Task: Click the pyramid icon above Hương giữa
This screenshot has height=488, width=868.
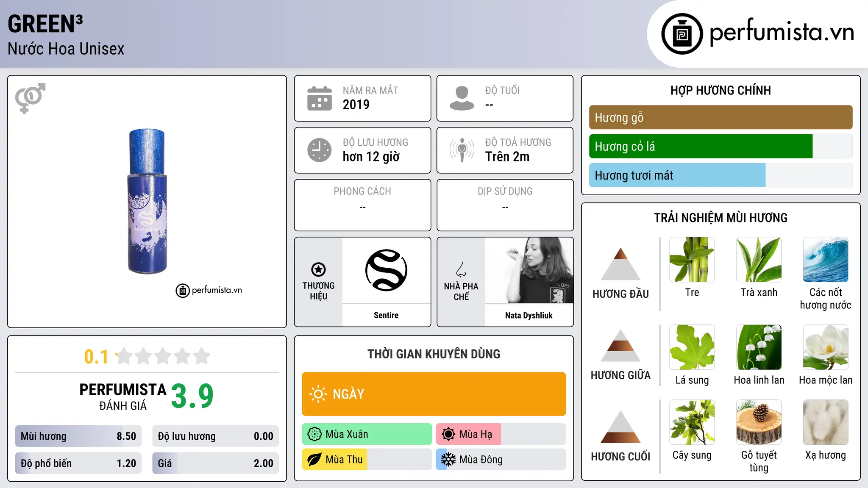Action: pos(620,345)
